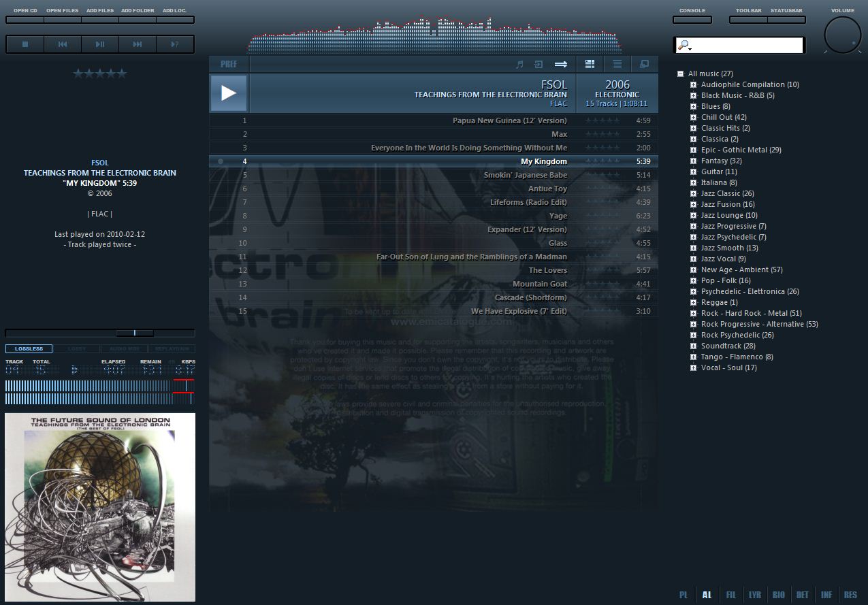The width and height of the screenshot is (868, 605).
Task: Click the Open Files button
Action: (x=63, y=20)
